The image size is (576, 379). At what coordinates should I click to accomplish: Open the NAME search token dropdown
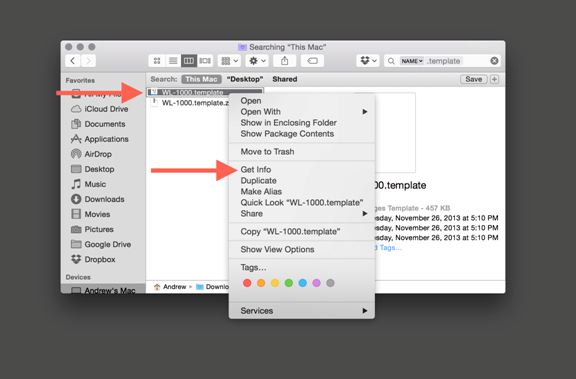(x=411, y=61)
